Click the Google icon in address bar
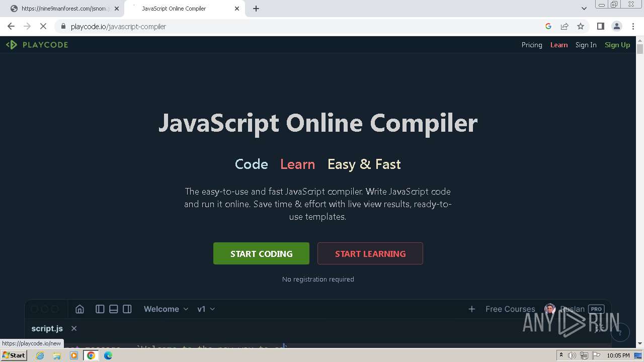This screenshot has width=644, height=362. (548, 26)
